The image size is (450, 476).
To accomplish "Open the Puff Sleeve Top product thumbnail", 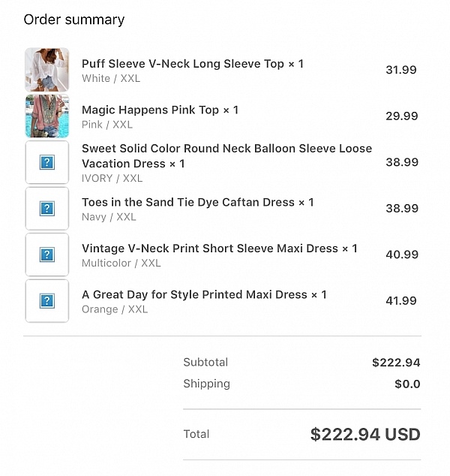I will tap(47, 70).
